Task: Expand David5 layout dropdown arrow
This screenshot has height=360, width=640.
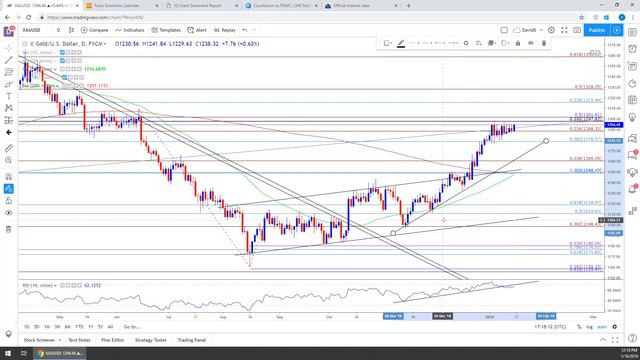Action: (541, 30)
